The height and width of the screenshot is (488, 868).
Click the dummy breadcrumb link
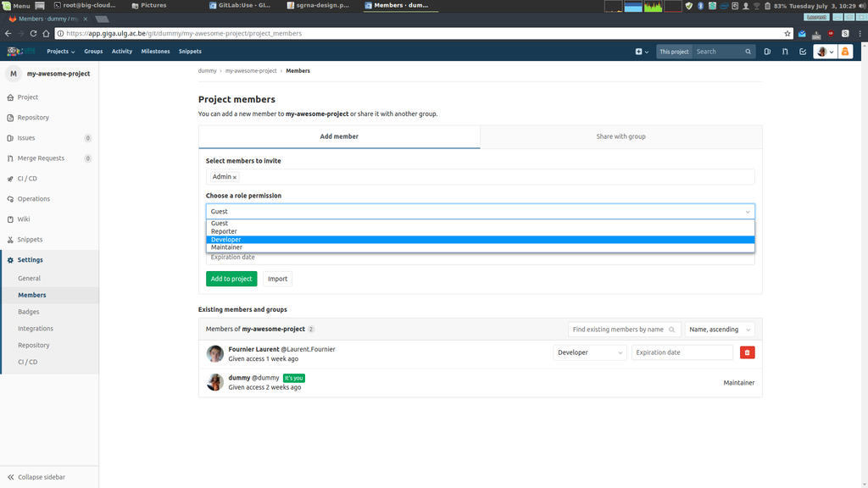coord(207,71)
